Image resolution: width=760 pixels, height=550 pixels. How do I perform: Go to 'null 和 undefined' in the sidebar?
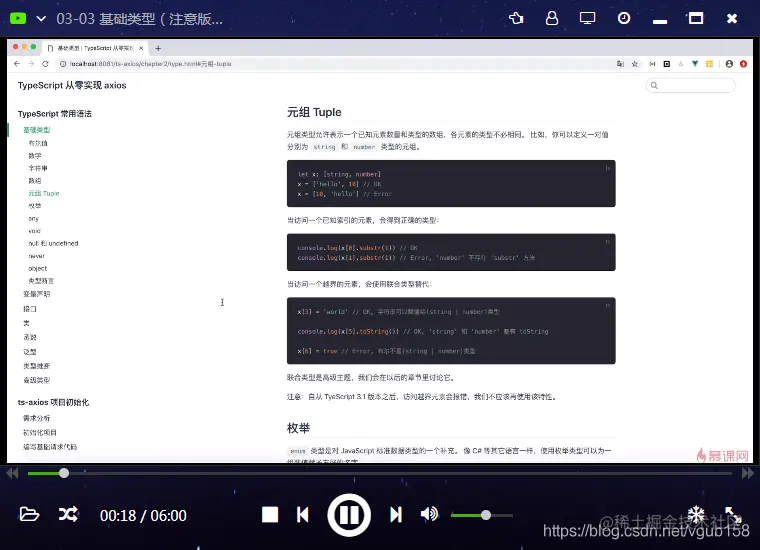(x=53, y=243)
